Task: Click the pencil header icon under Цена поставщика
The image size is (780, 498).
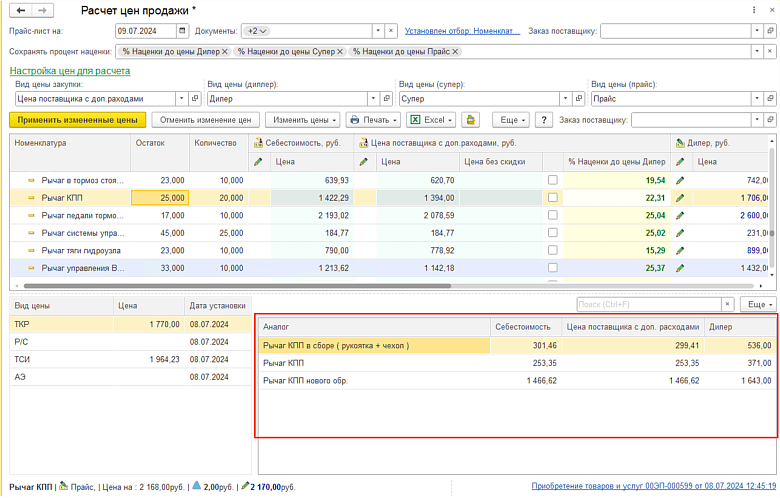Action: coord(364,162)
